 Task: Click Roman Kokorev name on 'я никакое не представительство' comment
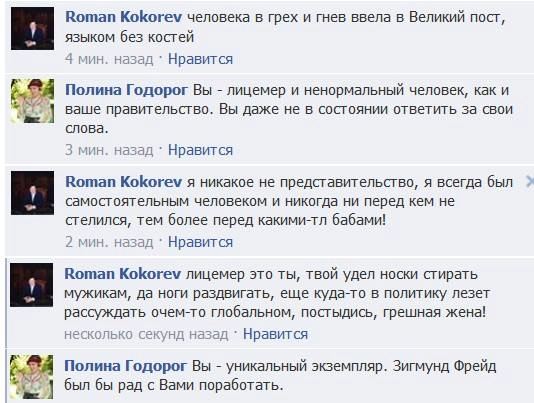click(x=123, y=182)
